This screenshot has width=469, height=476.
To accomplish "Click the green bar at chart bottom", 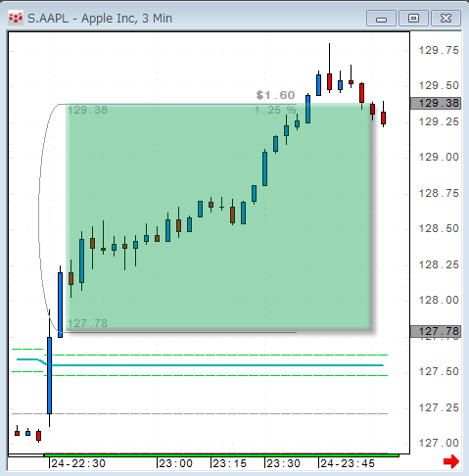I will (221, 455).
